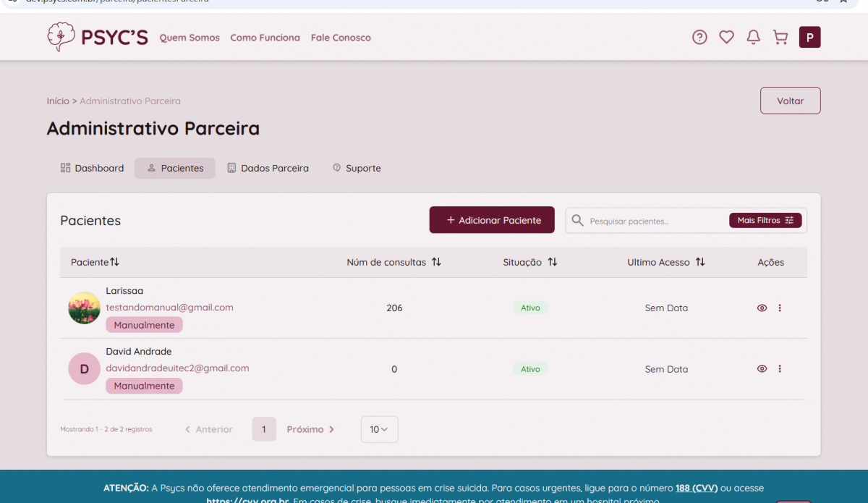The image size is (868, 503).
Task: Open more actions menu for Larissaa
Action: [780, 308]
